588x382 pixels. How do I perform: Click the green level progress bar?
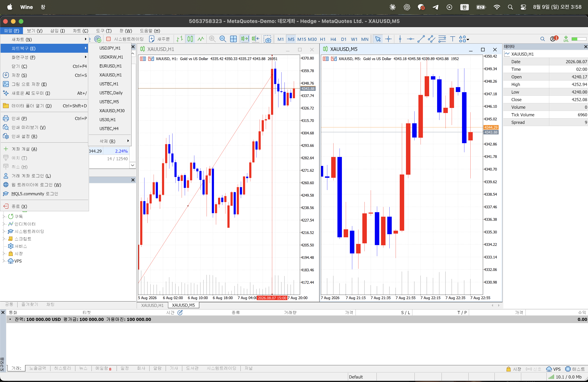point(579,39)
